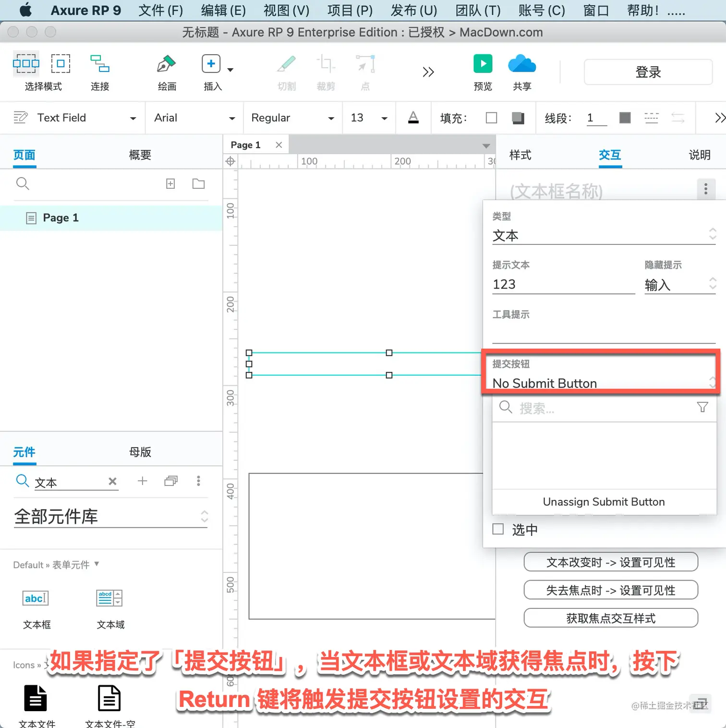Open the 视图 (V) menu

pos(287,10)
